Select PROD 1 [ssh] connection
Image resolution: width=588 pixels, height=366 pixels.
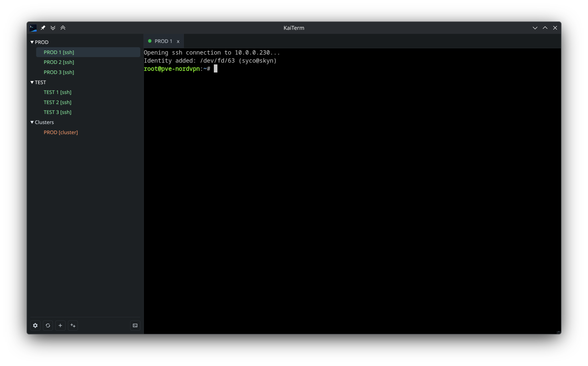tap(88, 52)
